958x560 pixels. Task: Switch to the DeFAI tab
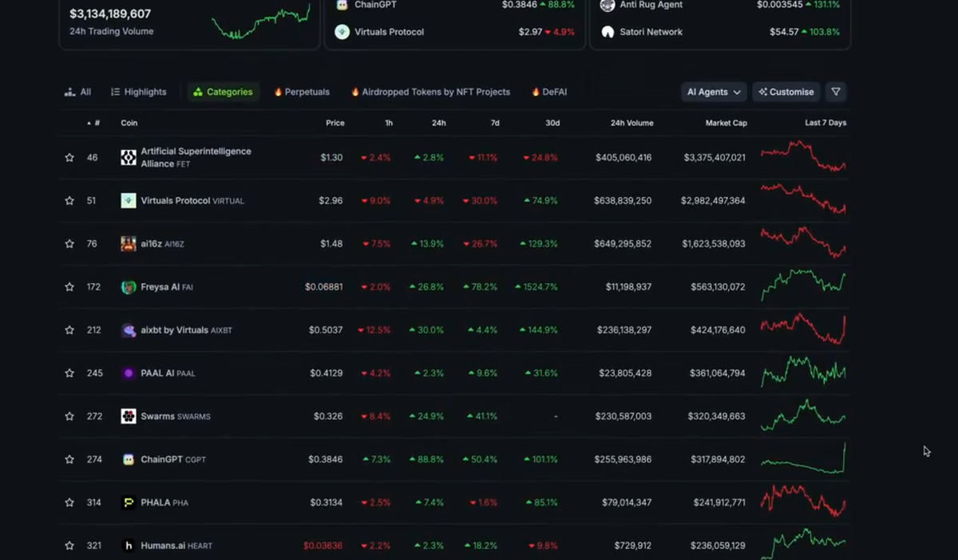549,92
